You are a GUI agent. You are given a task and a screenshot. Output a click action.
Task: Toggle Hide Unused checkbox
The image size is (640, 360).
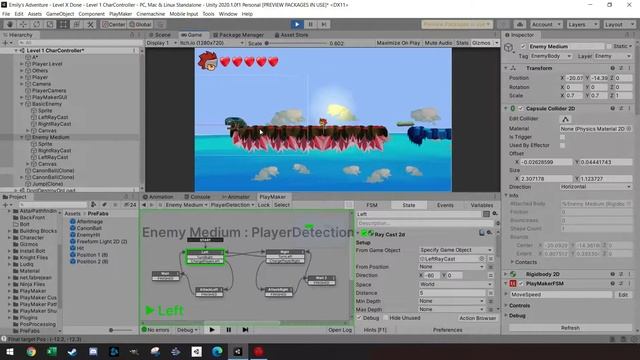pos(386,318)
